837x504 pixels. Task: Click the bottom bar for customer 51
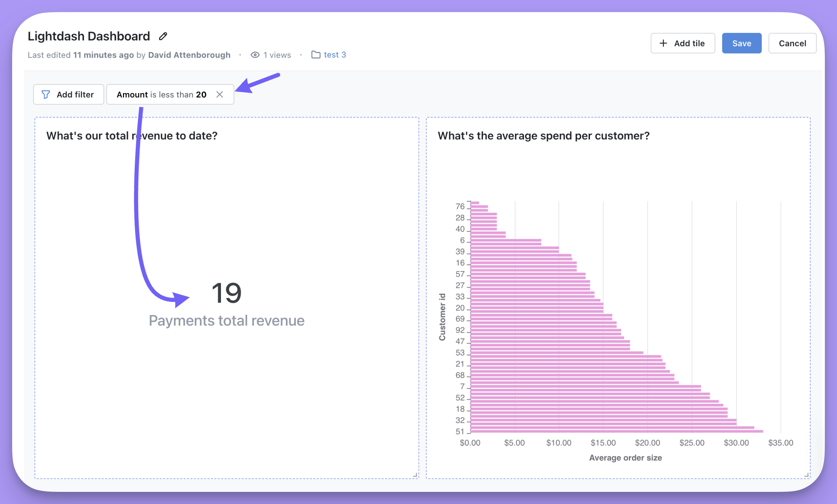[616, 431]
